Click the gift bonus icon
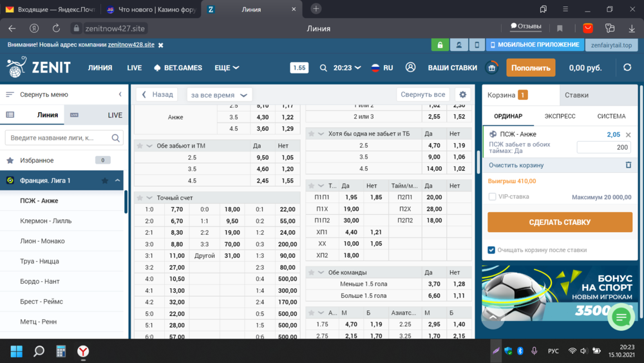The height and width of the screenshot is (363, 644). (491, 68)
